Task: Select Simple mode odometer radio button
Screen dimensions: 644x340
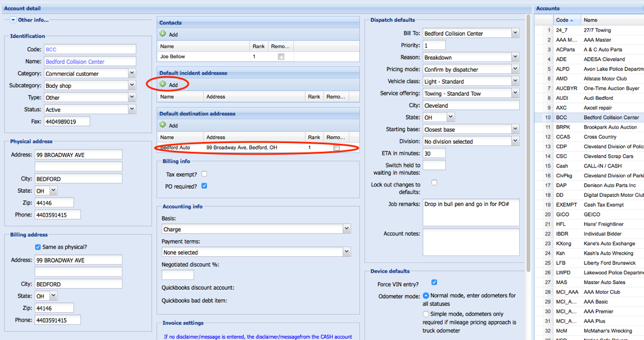Action: tap(426, 314)
